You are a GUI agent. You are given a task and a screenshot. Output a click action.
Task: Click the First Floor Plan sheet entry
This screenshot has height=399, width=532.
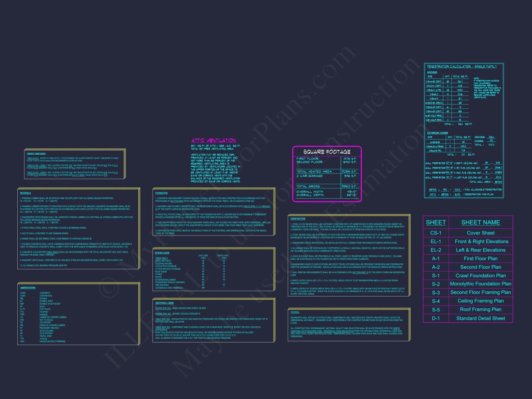(x=481, y=258)
